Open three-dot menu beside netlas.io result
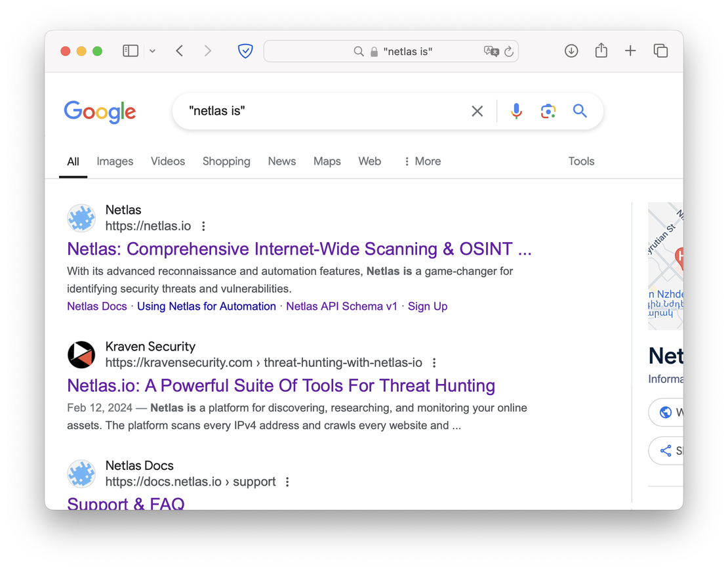 tap(203, 226)
